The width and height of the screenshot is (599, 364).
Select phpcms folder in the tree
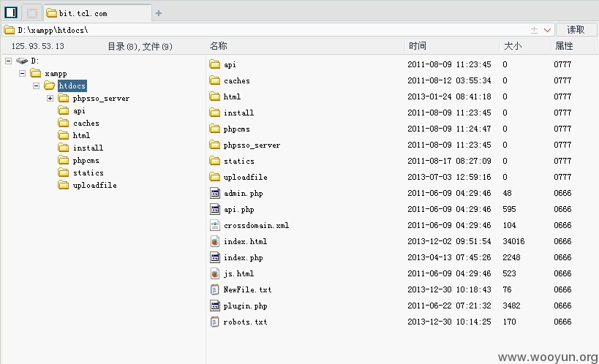tap(86, 160)
